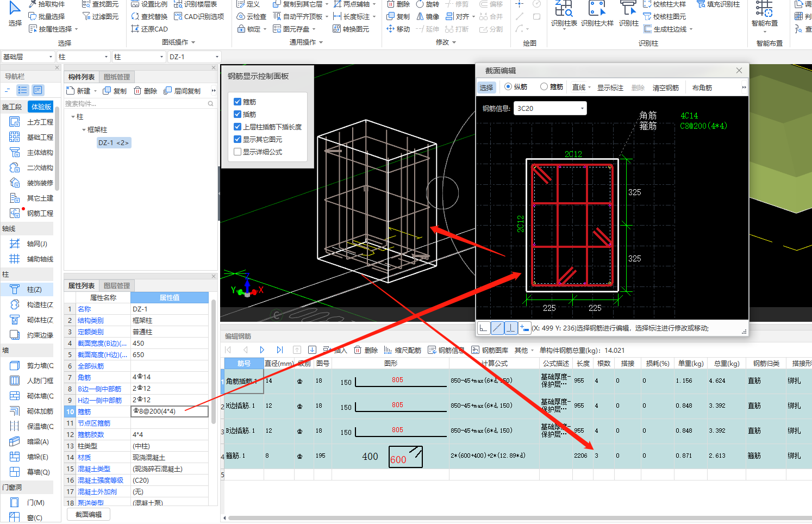The image size is (812, 524).
Task: Select 剪力墙 shear wall item
Action: (x=32, y=365)
